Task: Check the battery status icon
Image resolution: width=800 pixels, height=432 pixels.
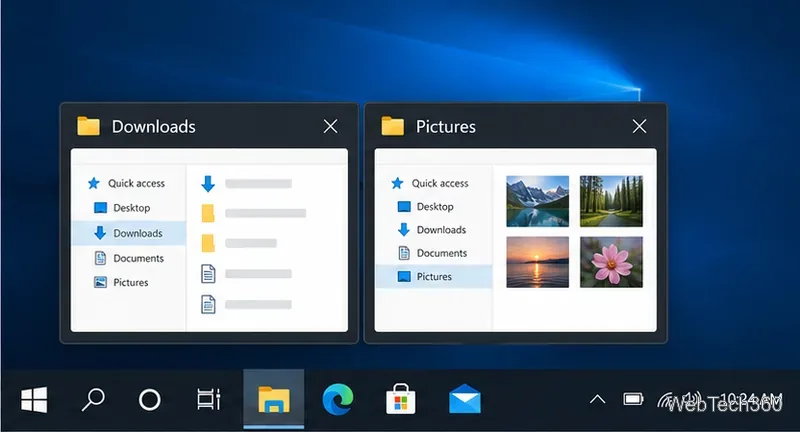Action: tap(633, 399)
